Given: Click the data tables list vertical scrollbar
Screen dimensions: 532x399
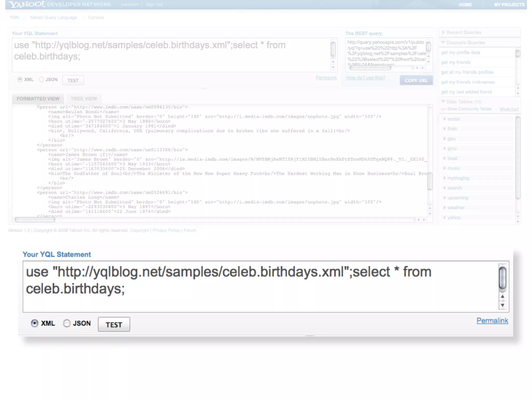Looking at the screenshot, I should 518,158.
